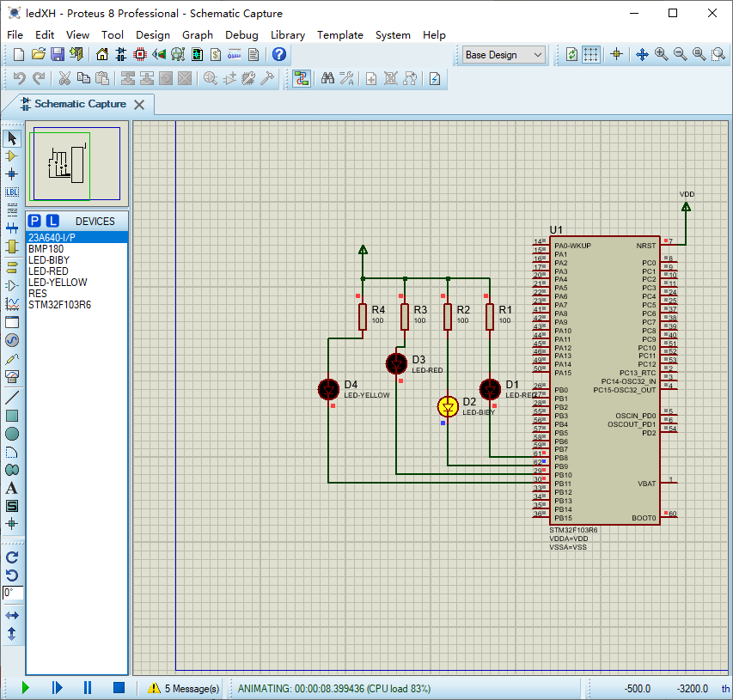Click P to pick devices
733x700 pixels.
coord(34,221)
